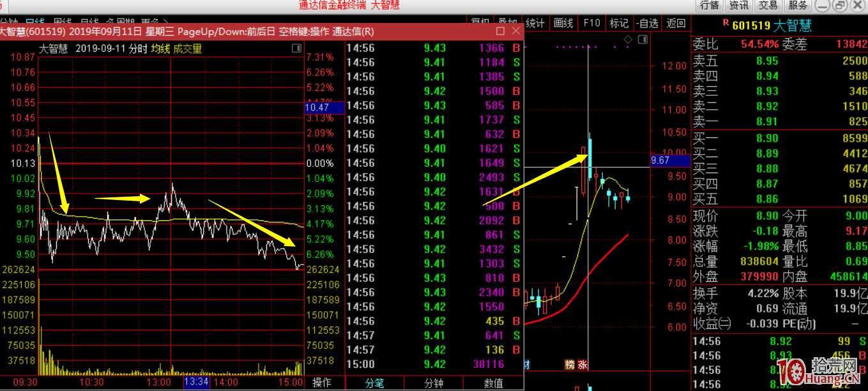
Task: Select the 买四 price 8.87
Action: tap(766, 184)
